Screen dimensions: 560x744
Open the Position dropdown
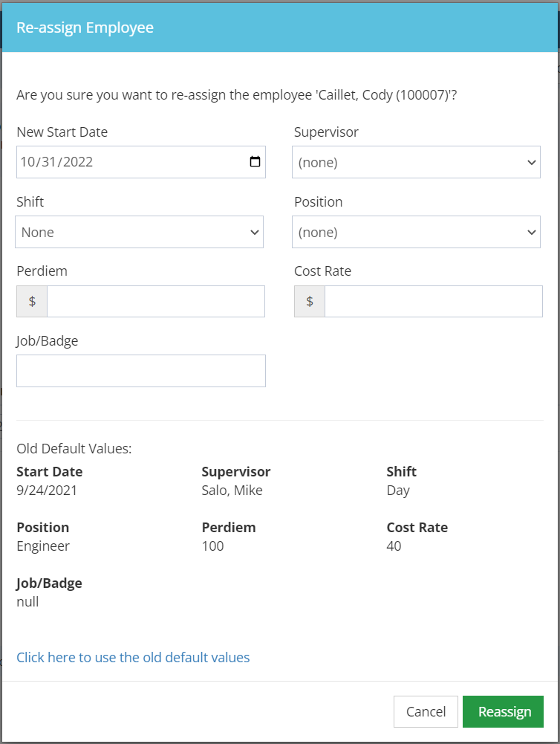point(416,232)
